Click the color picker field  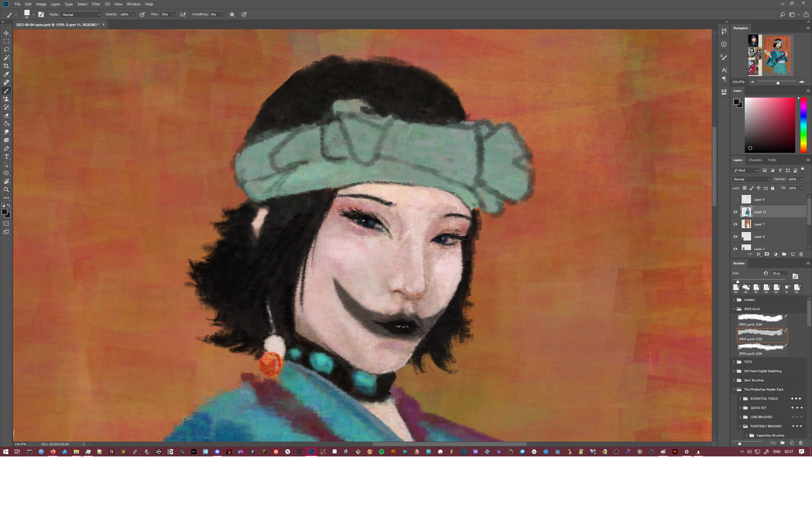(x=770, y=125)
